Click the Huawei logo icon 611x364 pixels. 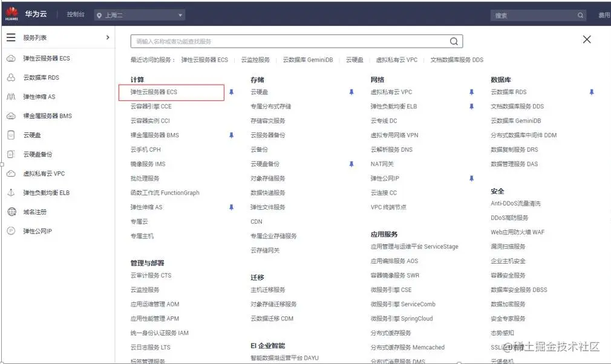[11, 14]
